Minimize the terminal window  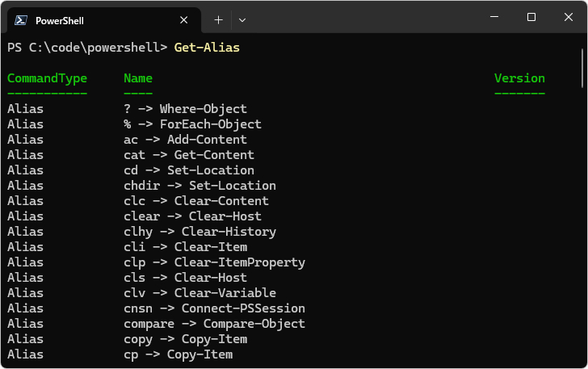pyautogui.click(x=494, y=17)
